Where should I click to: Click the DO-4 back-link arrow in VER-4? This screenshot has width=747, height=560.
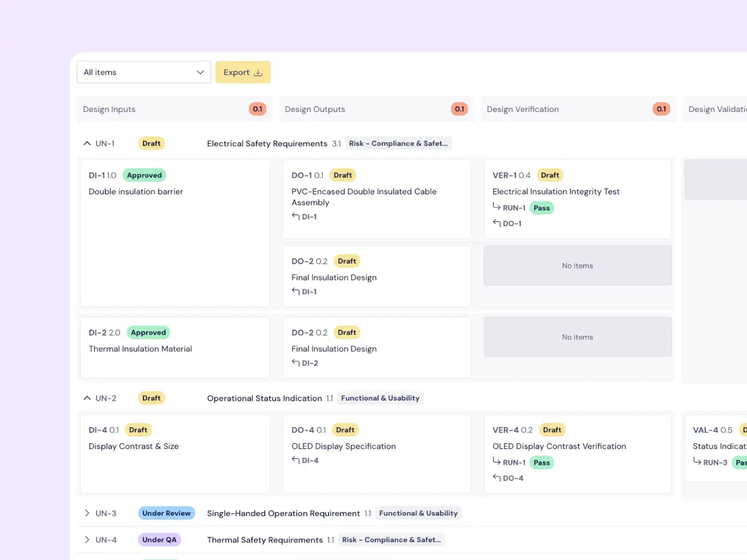click(497, 478)
